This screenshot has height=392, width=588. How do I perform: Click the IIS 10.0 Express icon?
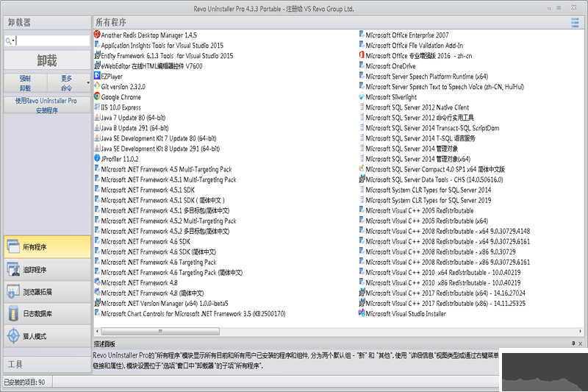click(97, 107)
